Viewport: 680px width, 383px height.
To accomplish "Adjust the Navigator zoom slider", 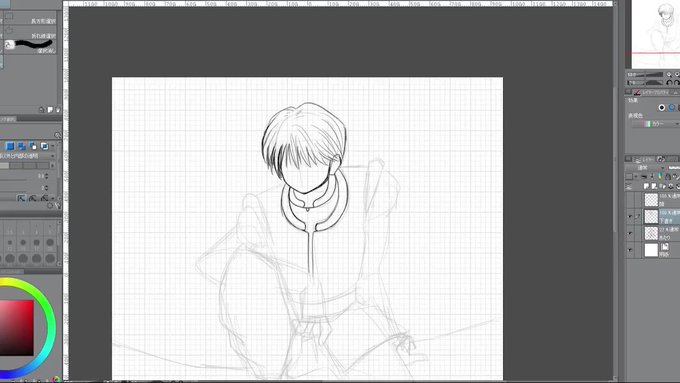I will click(645, 75).
